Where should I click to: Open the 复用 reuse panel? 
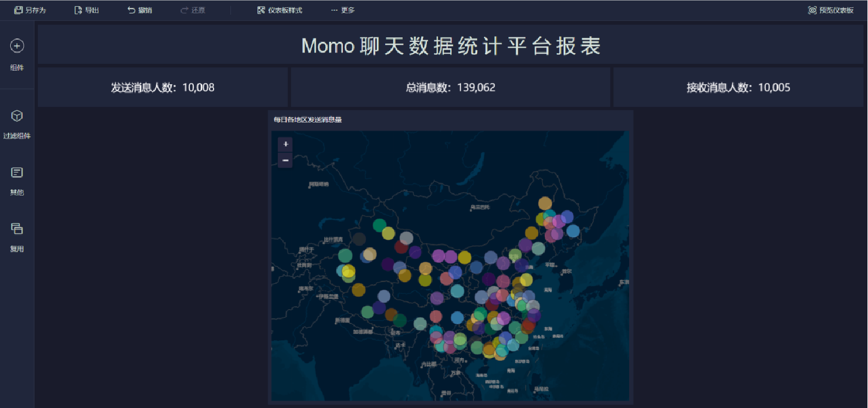coord(17,237)
